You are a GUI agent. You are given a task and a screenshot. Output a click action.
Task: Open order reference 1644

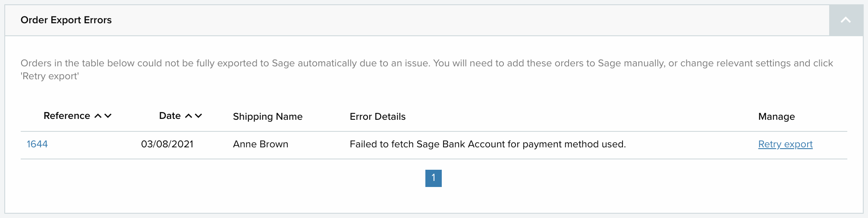click(37, 144)
